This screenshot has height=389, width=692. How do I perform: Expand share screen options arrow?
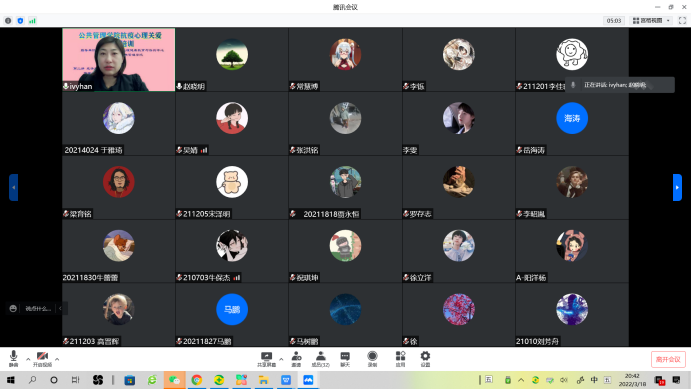tap(281, 359)
